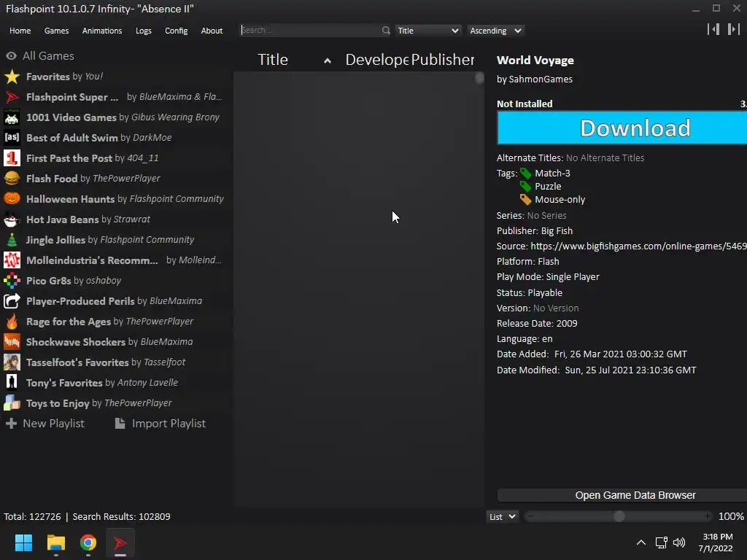The image size is (747, 560).
Task: Open the List layout dropdown
Action: (x=502, y=517)
